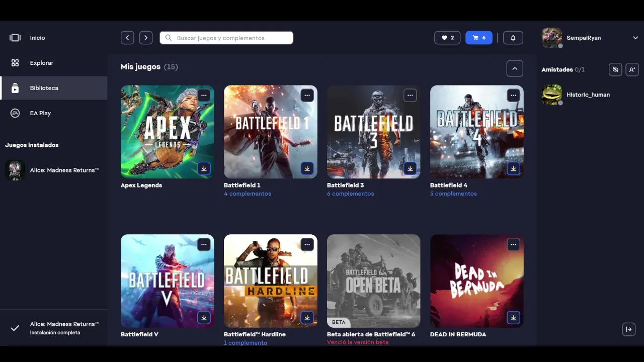
Task: Open the Battlefield V cover art
Action: coord(168,281)
